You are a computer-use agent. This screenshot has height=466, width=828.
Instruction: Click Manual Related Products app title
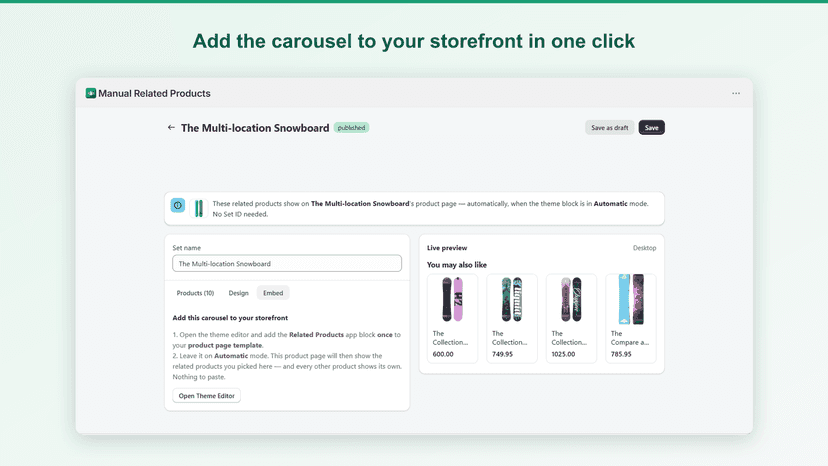154,94
